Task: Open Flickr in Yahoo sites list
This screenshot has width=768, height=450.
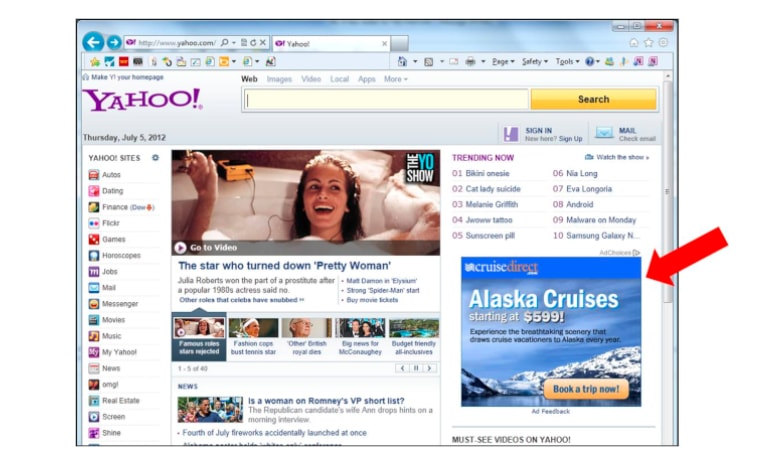Action: point(111,223)
